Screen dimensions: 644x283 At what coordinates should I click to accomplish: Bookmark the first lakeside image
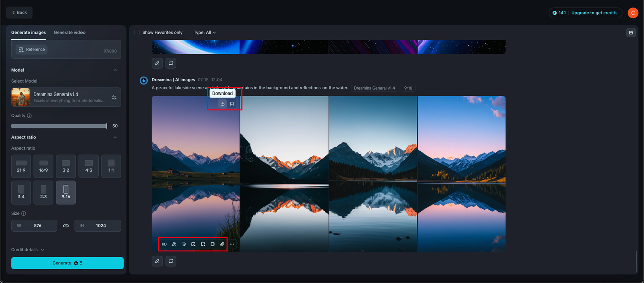point(232,104)
